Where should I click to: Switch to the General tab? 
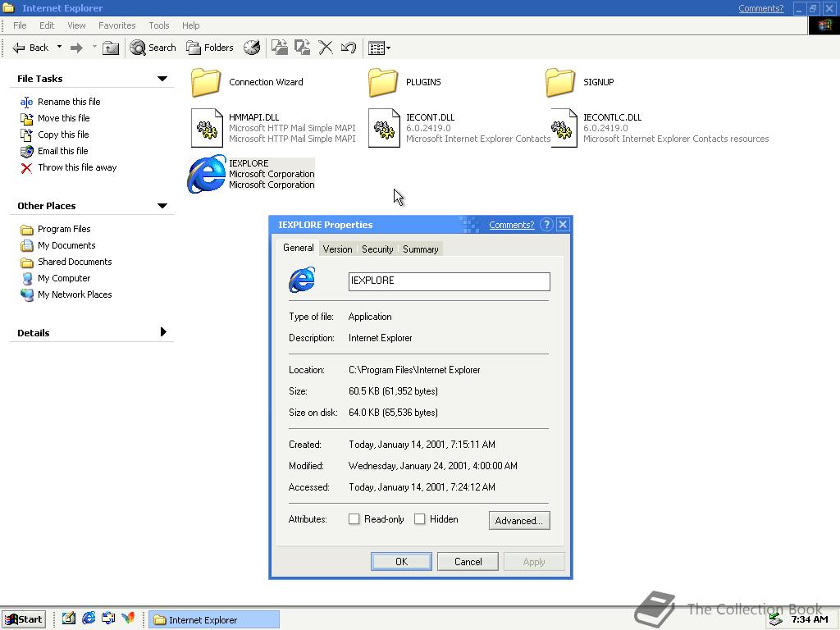299,248
